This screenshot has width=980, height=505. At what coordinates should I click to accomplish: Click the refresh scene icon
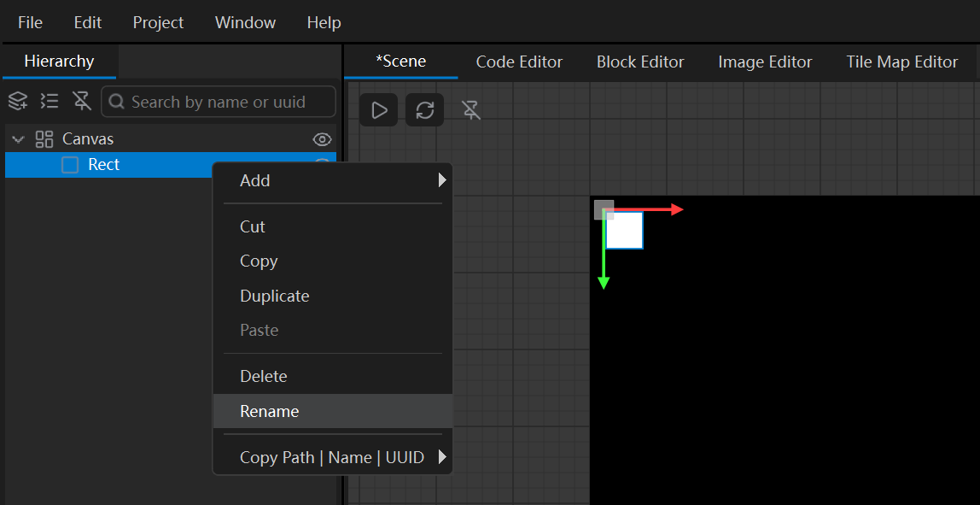coord(425,110)
